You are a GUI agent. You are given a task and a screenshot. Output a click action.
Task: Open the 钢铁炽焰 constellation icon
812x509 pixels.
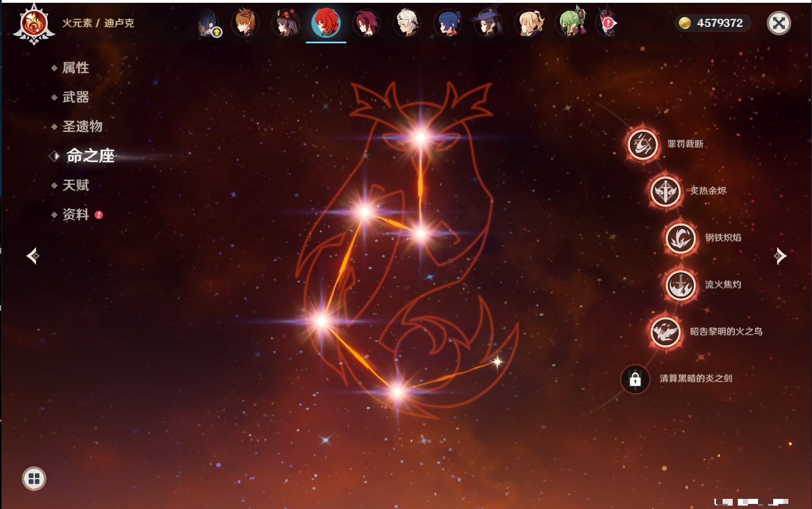[x=680, y=238]
